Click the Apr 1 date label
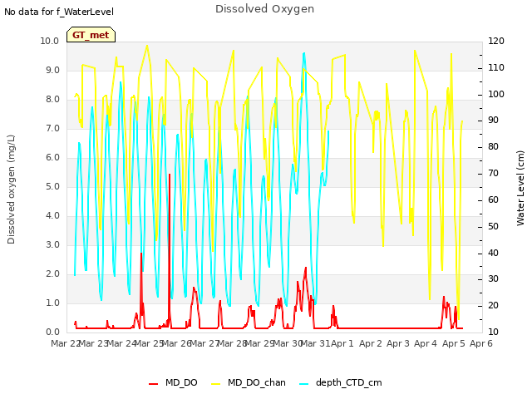 click(342, 343)
